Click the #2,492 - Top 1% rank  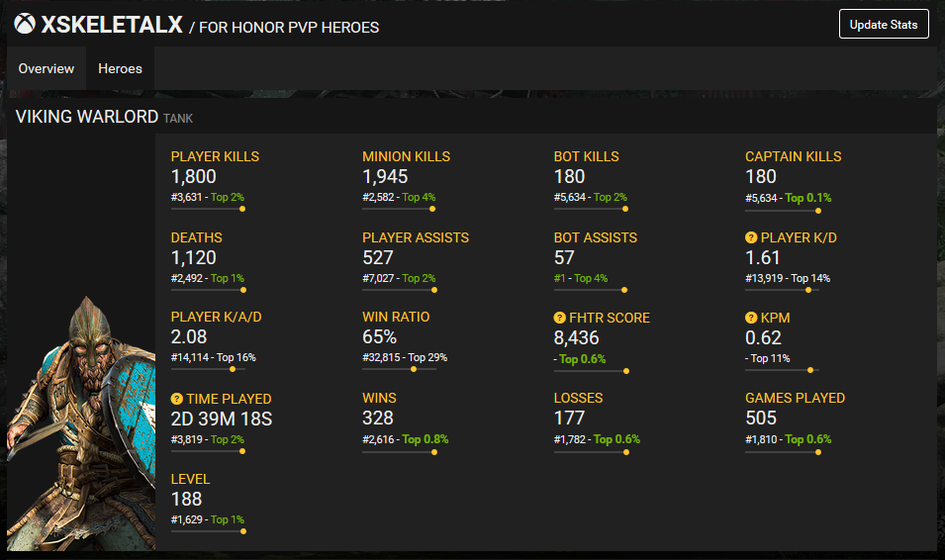208,278
